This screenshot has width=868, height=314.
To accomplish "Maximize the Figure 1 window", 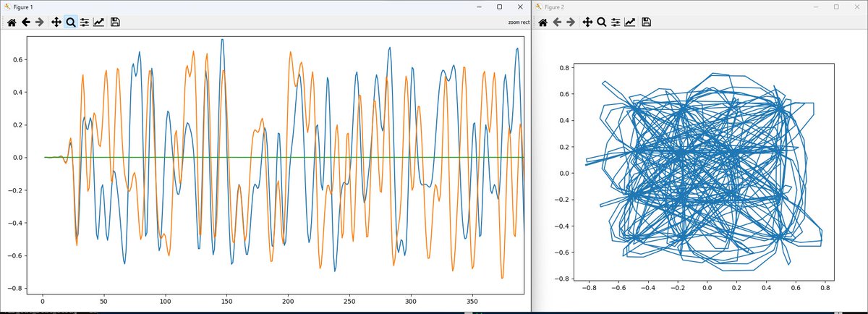I will pyautogui.click(x=499, y=7).
